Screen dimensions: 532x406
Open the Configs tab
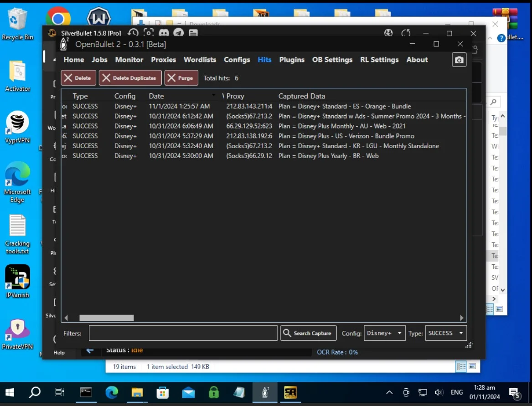point(237,60)
